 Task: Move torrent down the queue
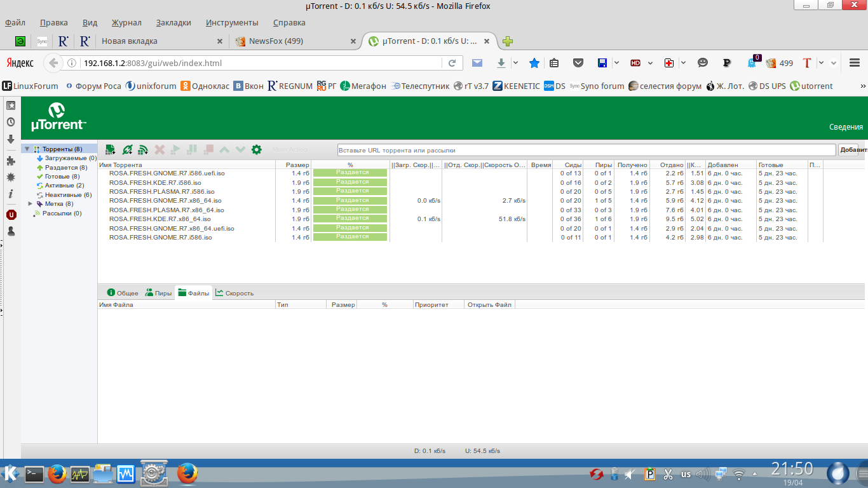(x=240, y=150)
